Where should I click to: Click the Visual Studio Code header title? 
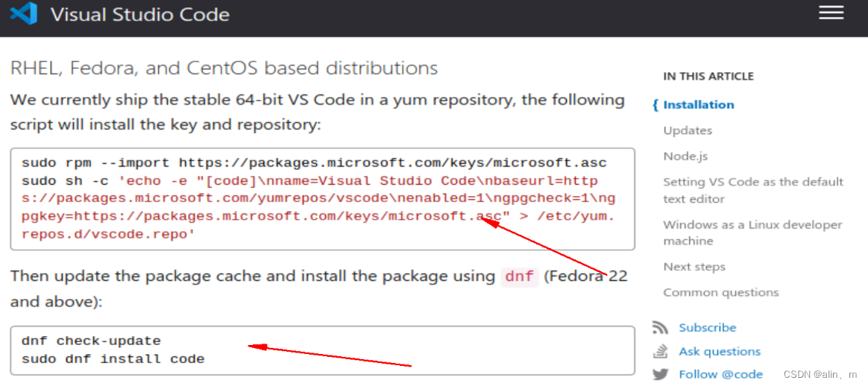[139, 15]
